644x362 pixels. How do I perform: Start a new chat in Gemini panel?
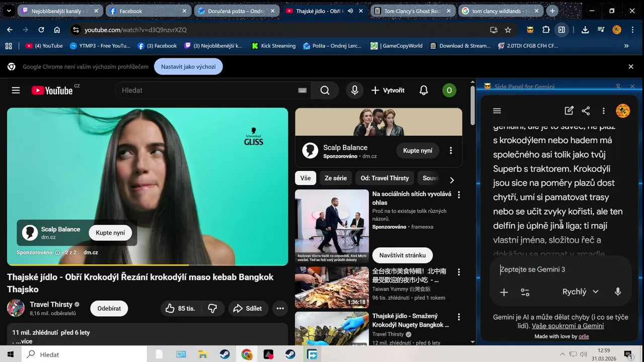pos(569,111)
